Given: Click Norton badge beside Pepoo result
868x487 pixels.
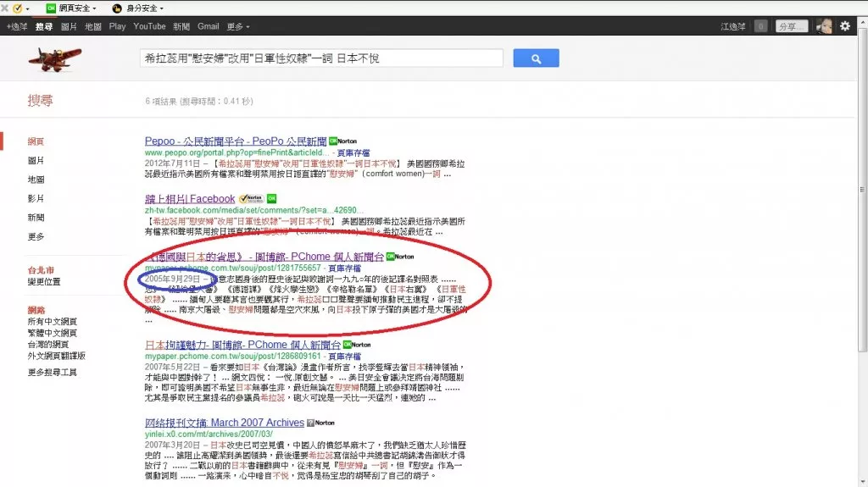Looking at the screenshot, I should pos(342,141).
